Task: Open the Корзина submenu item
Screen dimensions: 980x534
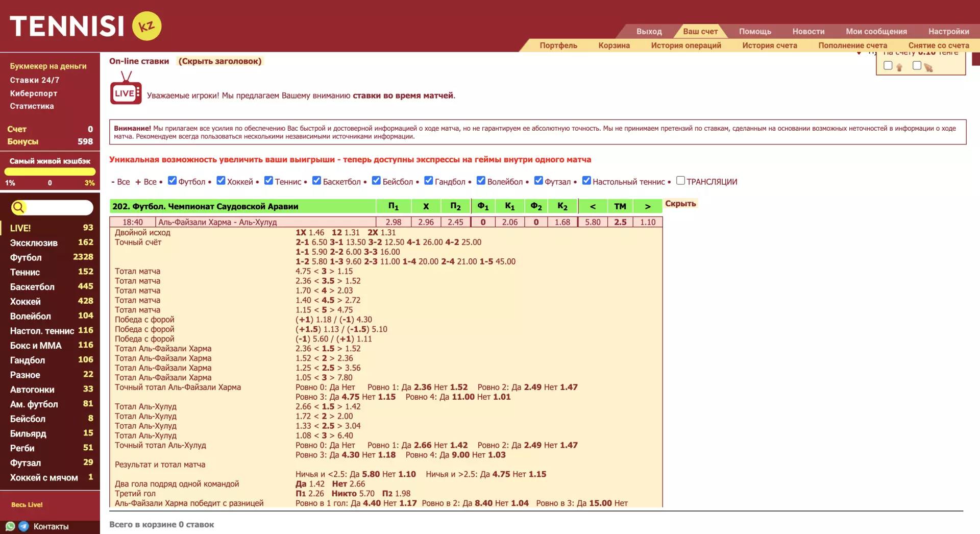Action: tap(614, 45)
